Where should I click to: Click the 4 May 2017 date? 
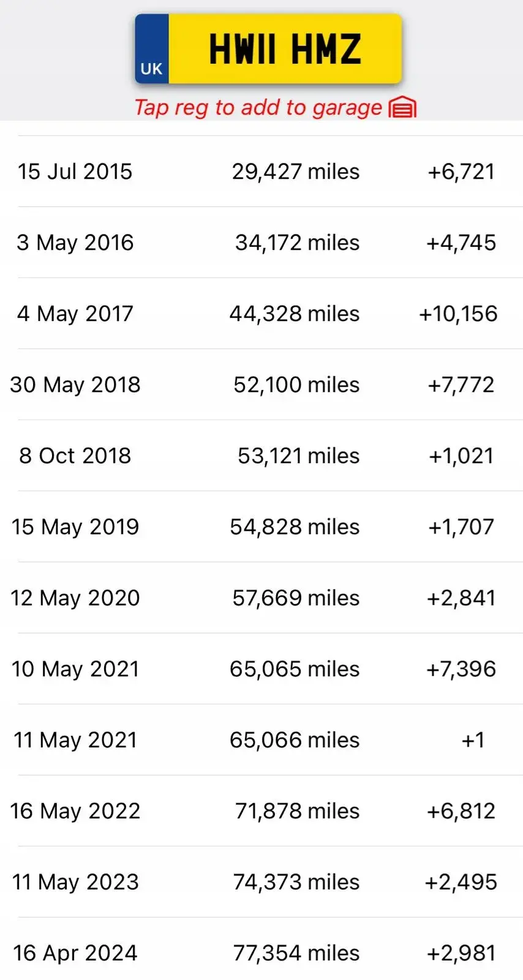coord(75,314)
